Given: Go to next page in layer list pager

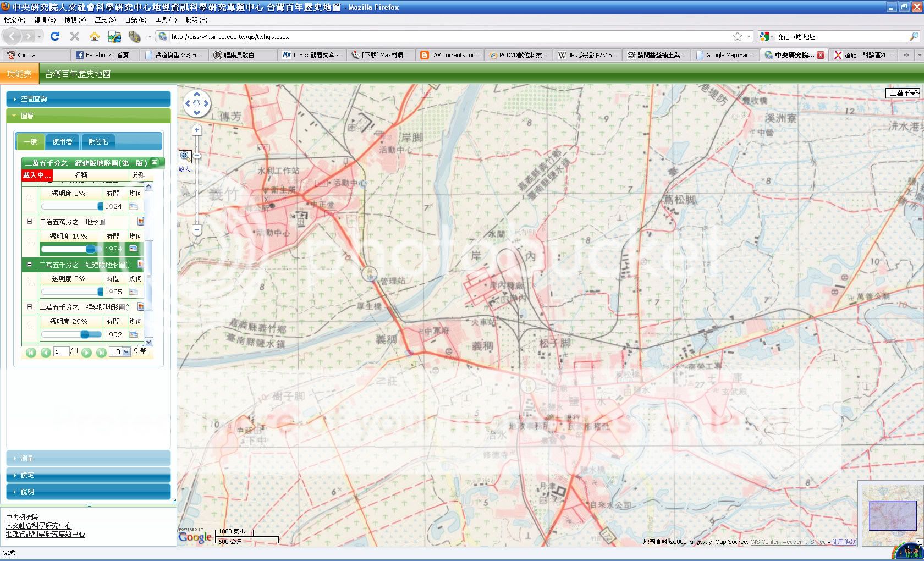Looking at the screenshot, I should click(87, 352).
